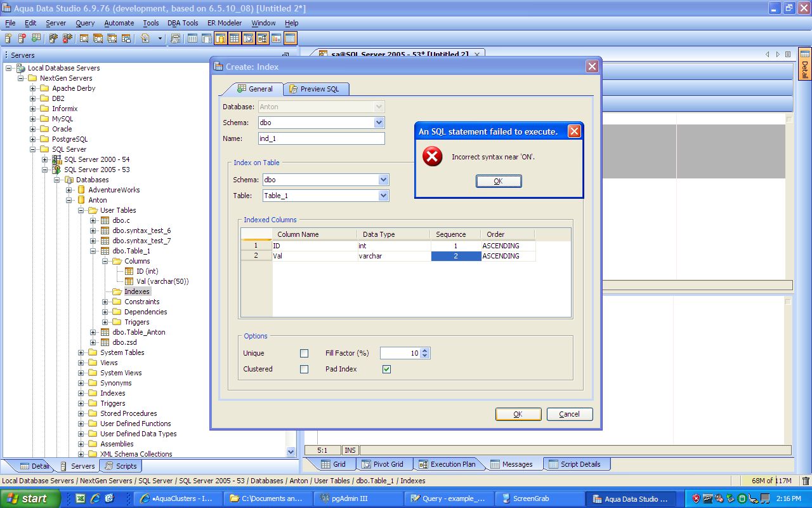Increase the Fill Factor value with up arrow
Viewport: 812px width, 508px height.
(425, 351)
